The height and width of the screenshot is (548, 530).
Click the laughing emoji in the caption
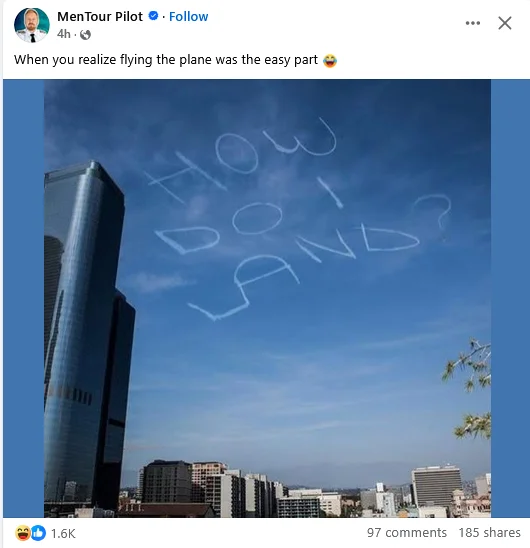click(330, 60)
